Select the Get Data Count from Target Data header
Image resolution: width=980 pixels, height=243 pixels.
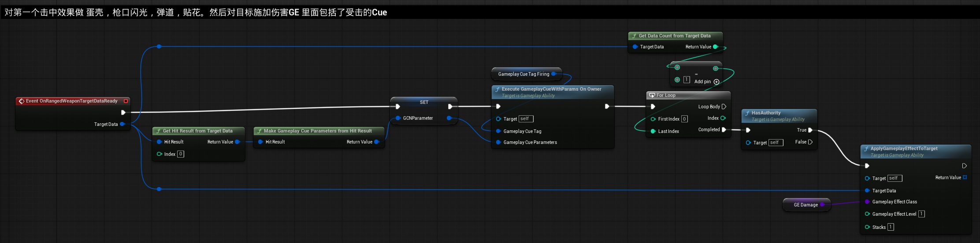[674, 36]
